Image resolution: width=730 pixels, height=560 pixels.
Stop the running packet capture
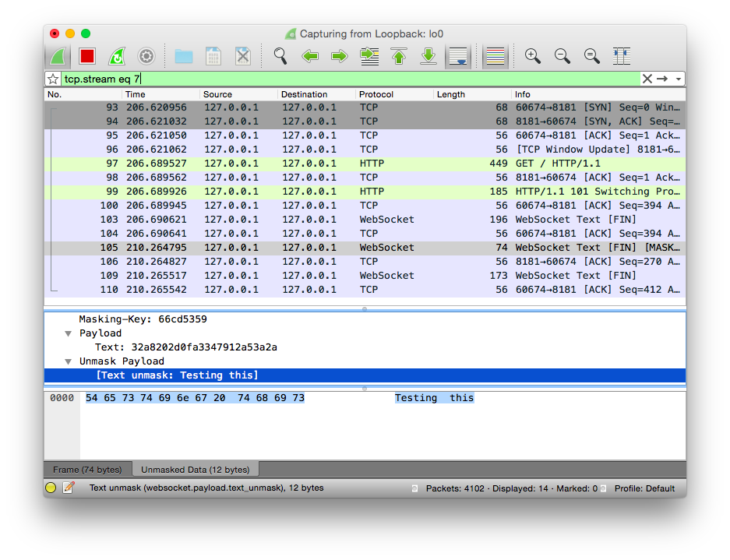click(x=86, y=56)
